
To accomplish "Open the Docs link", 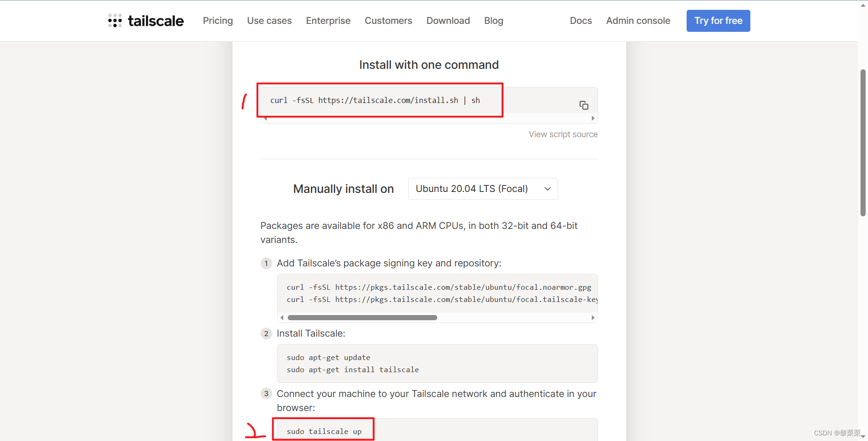I will [581, 21].
